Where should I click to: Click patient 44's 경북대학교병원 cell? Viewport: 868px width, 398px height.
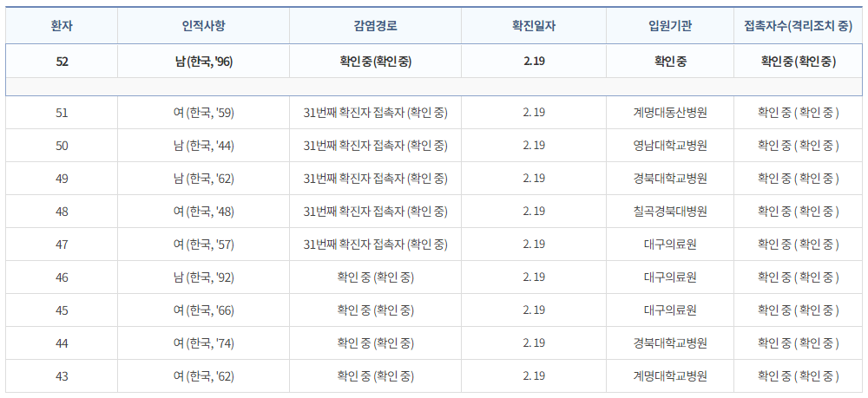point(670,343)
